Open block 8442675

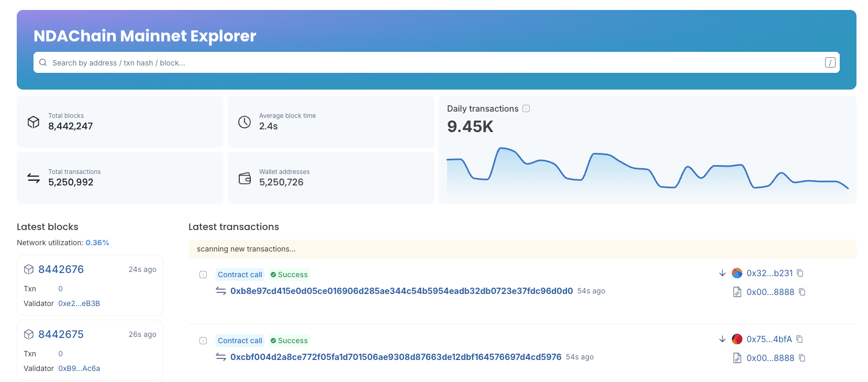pyautogui.click(x=61, y=334)
